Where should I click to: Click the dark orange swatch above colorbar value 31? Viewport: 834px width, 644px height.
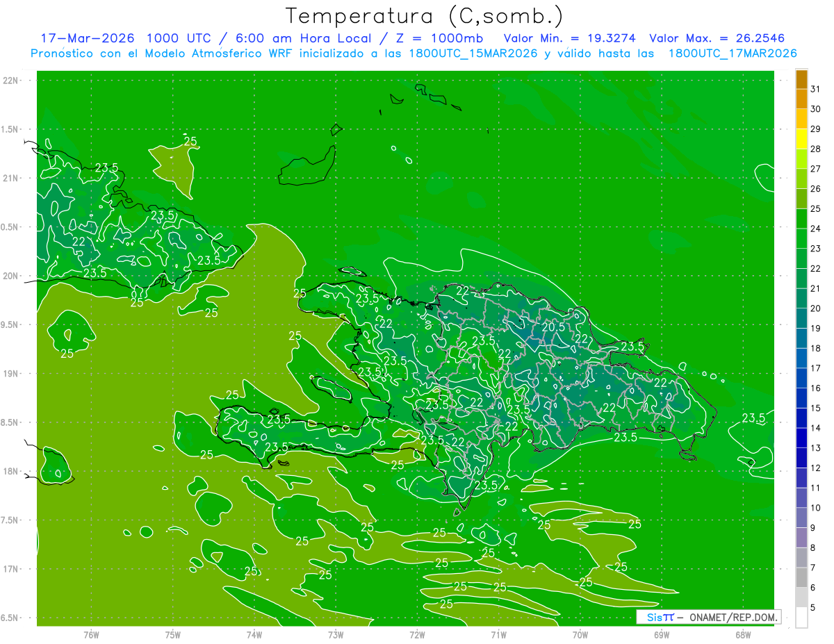(x=801, y=79)
